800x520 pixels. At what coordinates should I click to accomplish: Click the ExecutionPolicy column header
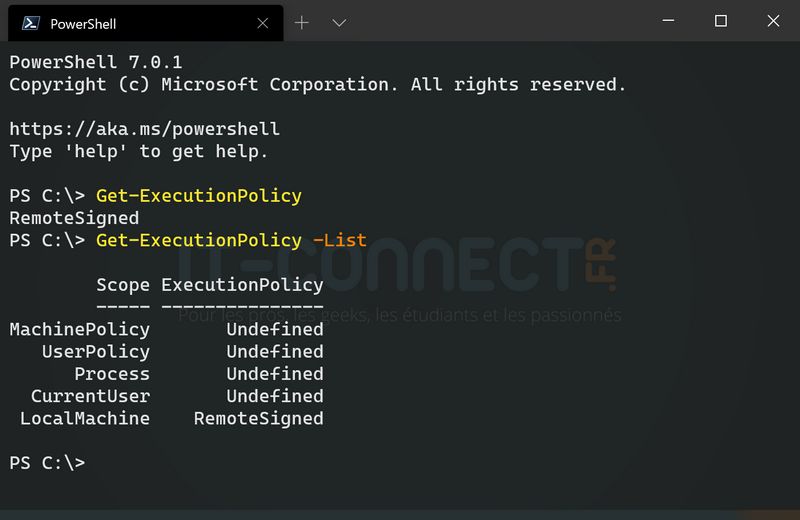(x=242, y=285)
